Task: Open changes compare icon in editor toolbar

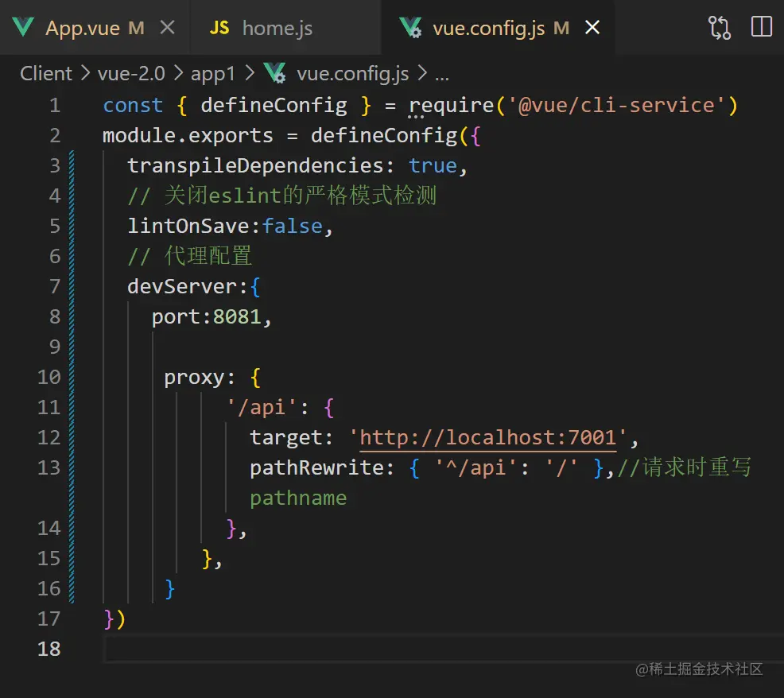Action: coord(720,28)
